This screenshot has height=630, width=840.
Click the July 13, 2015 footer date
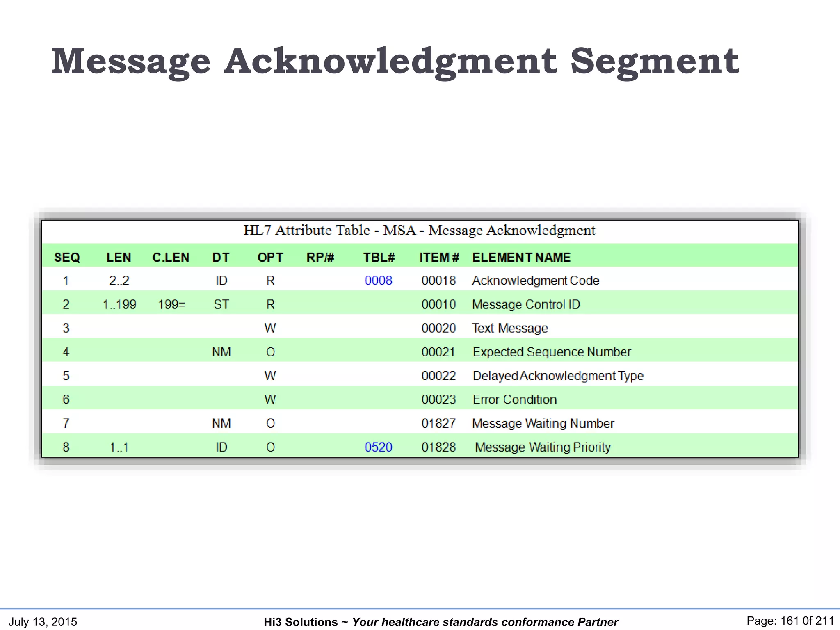click(43, 622)
